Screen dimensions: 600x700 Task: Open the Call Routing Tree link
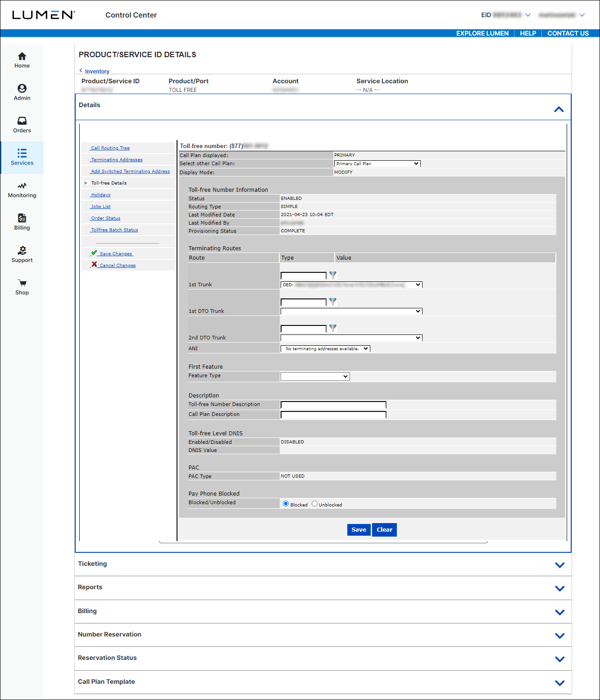110,148
